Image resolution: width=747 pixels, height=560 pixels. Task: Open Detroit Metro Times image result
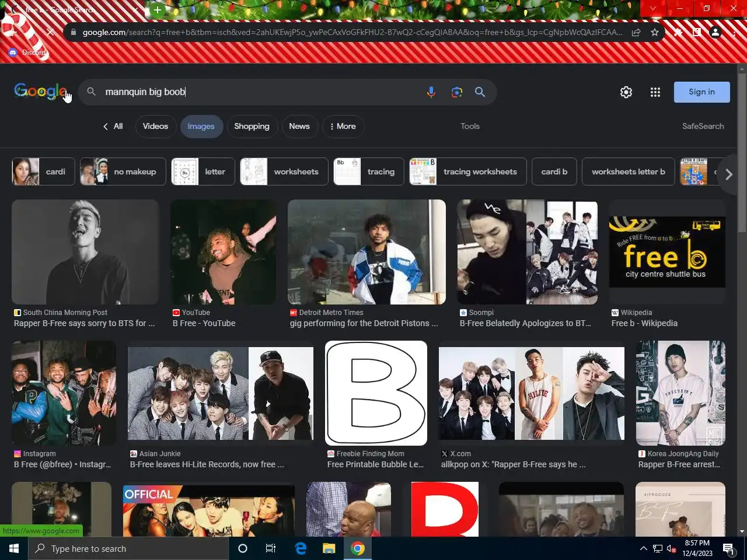coord(366,252)
